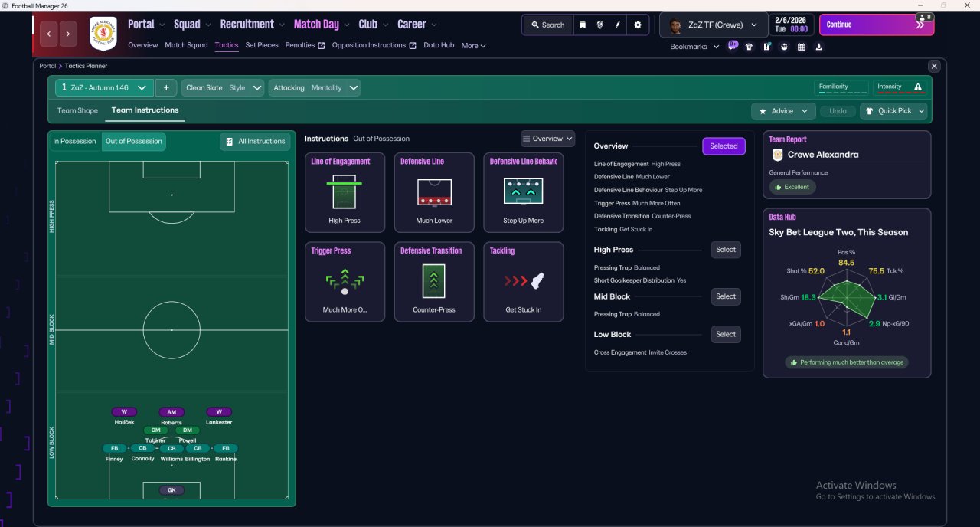Image resolution: width=980 pixels, height=527 pixels.
Task: Open the Club menu
Action: pyautogui.click(x=373, y=25)
